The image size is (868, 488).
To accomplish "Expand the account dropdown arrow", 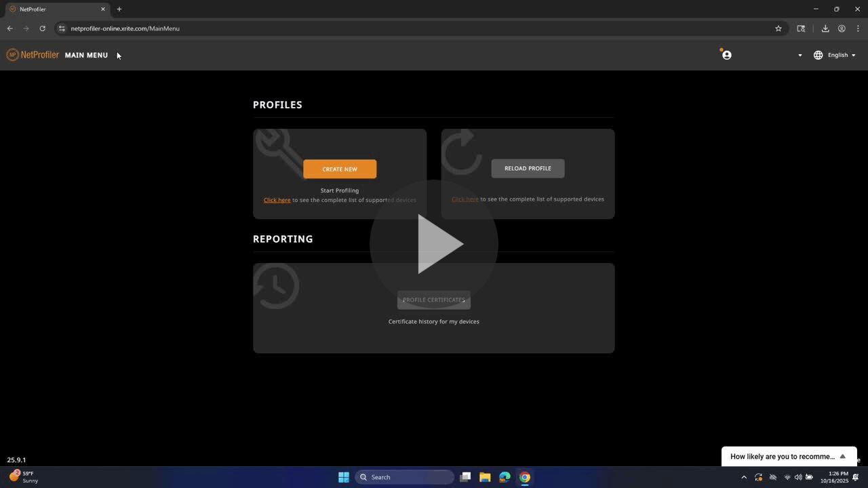I will [x=800, y=56].
